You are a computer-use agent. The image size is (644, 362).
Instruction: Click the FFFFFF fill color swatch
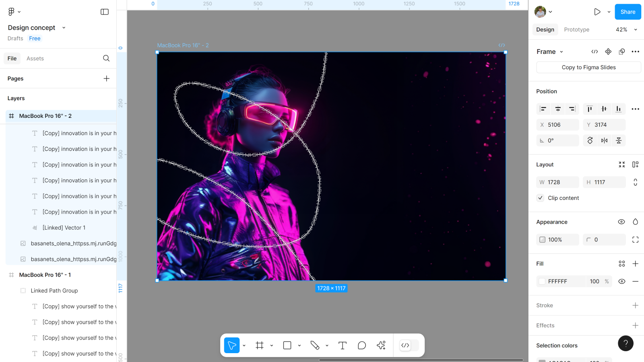(542, 281)
